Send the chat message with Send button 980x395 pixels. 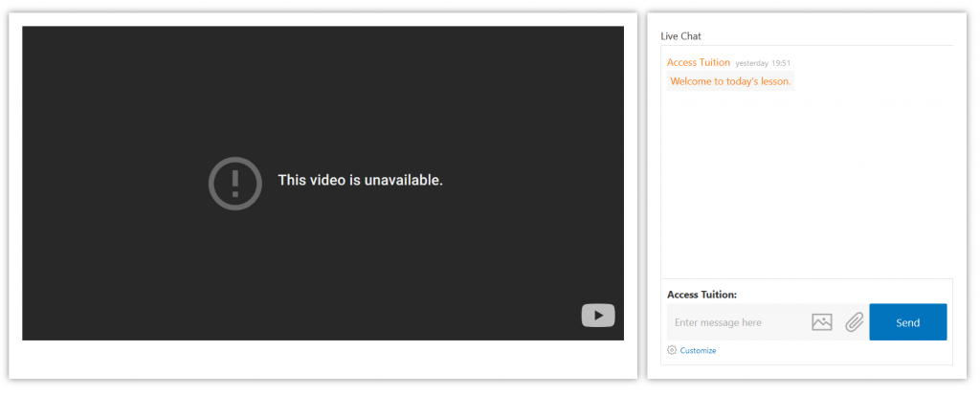[907, 322]
